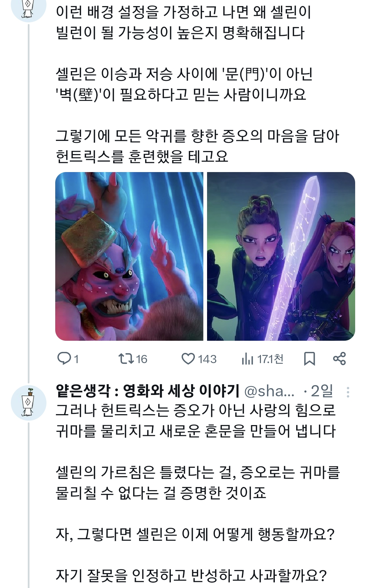
Task: Open replies via the speech bubble icon
Action: click(x=64, y=359)
